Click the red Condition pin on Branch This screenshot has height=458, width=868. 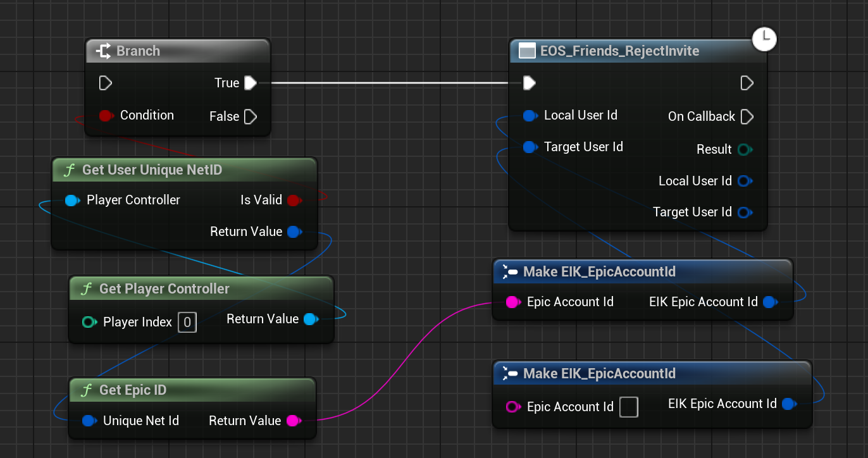106,115
